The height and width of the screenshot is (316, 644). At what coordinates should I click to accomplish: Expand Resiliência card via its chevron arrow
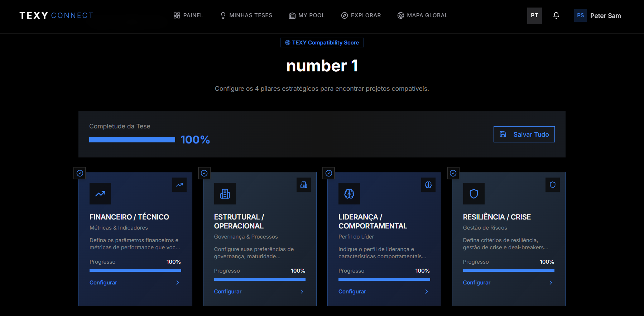click(551, 283)
